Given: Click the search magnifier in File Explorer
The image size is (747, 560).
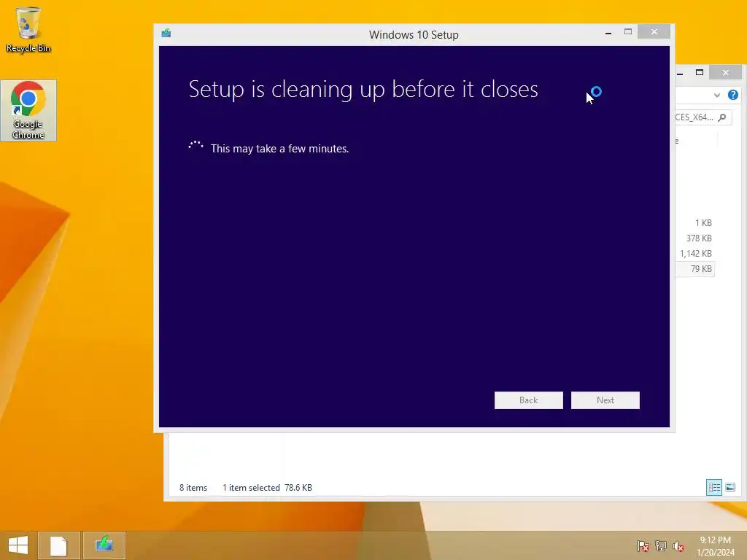Looking at the screenshot, I should coord(723,117).
